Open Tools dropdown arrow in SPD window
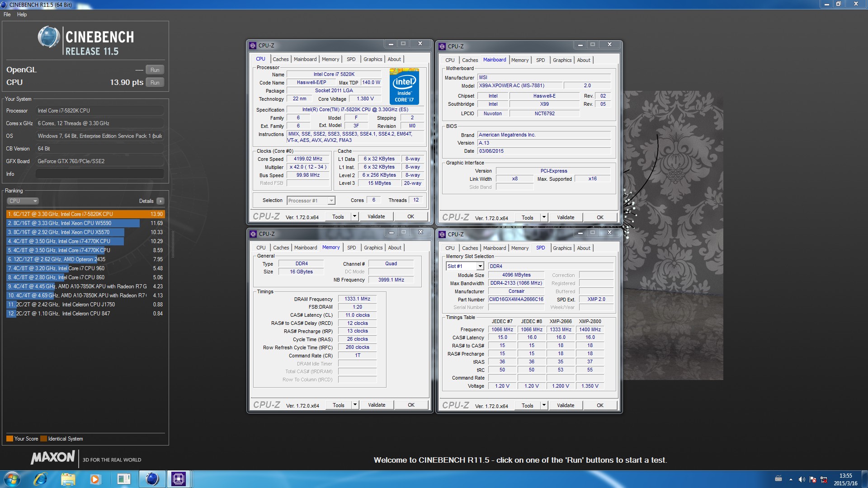The width and height of the screenshot is (868, 488). 544,405
